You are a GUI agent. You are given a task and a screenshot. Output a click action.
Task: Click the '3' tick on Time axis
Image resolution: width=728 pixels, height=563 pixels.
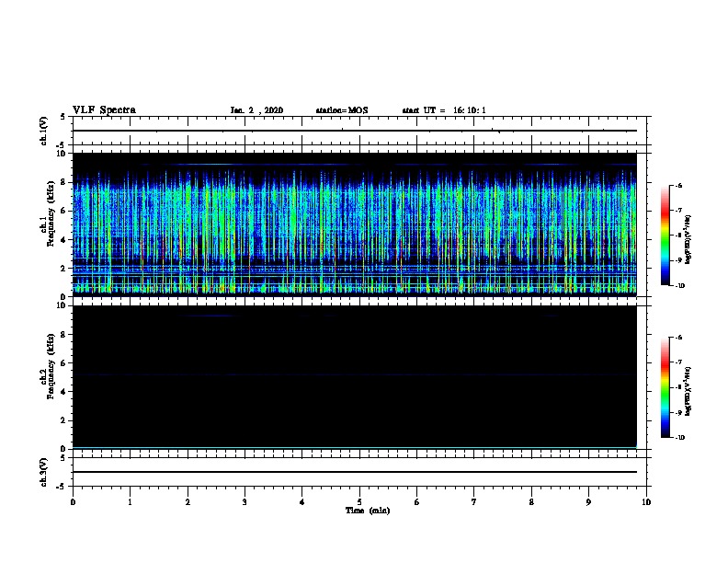pyautogui.click(x=245, y=502)
